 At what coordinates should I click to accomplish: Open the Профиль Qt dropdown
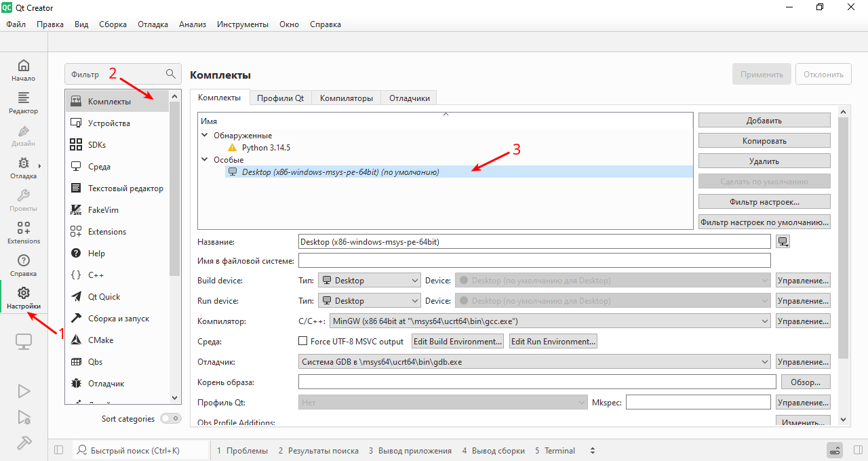tap(443, 403)
